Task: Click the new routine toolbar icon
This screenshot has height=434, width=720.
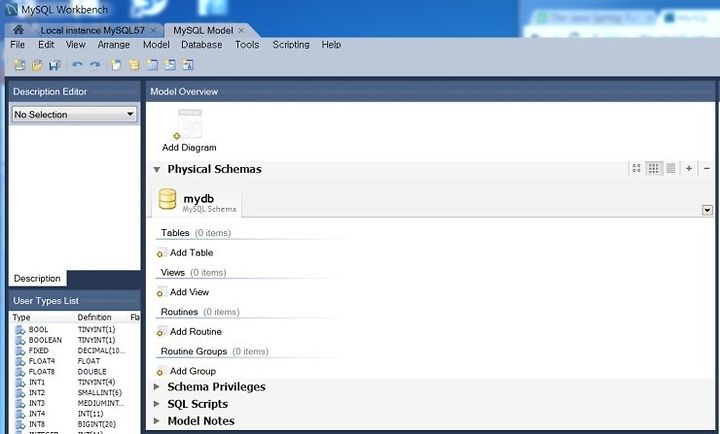Action: click(x=188, y=65)
